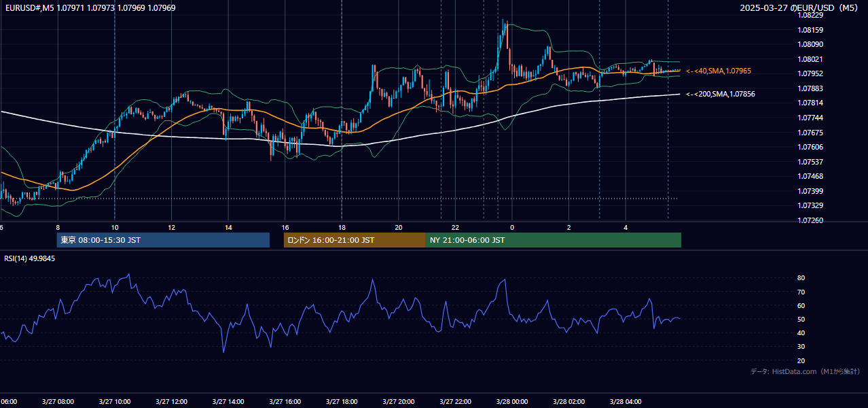This screenshot has height=408, width=868.
Task: Click hour tick 22 under the price chart
Action: pyautogui.click(x=455, y=228)
